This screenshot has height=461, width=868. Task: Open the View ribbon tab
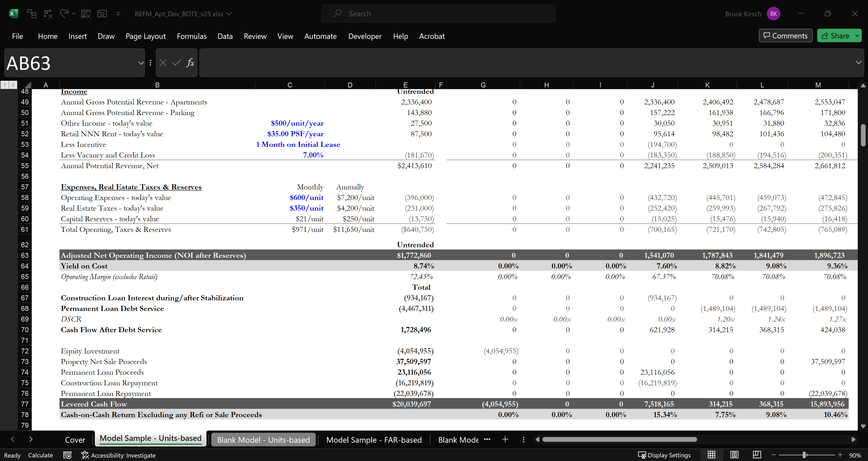pos(285,36)
